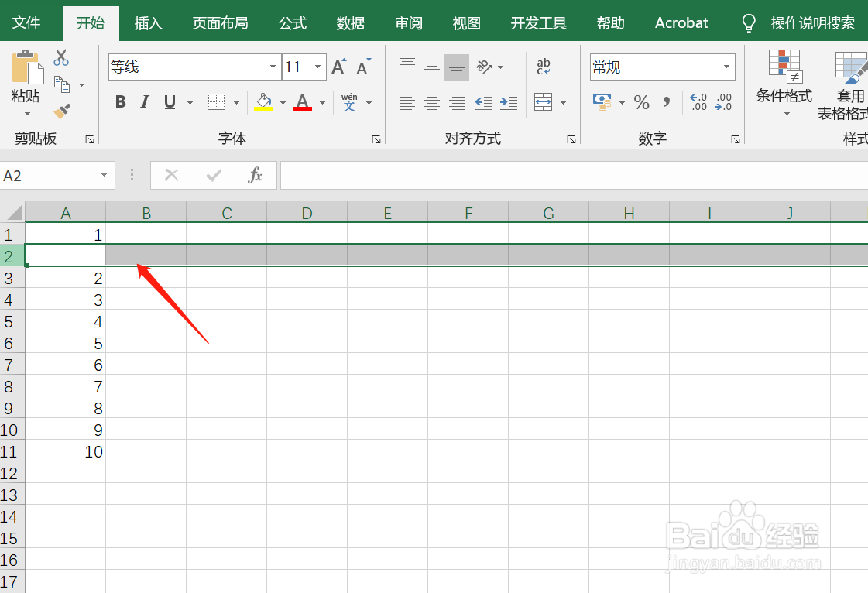Switch to the 审阅 Review tab
The height and width of the screenshot is (593, 868).
click(409, 23)
